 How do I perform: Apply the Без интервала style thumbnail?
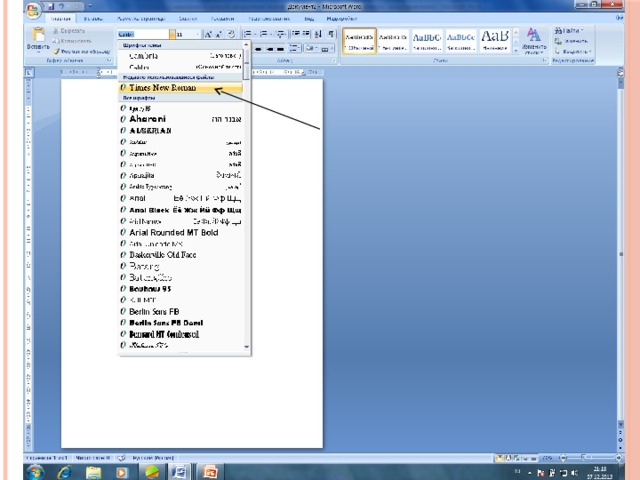[x=393, y=41]
